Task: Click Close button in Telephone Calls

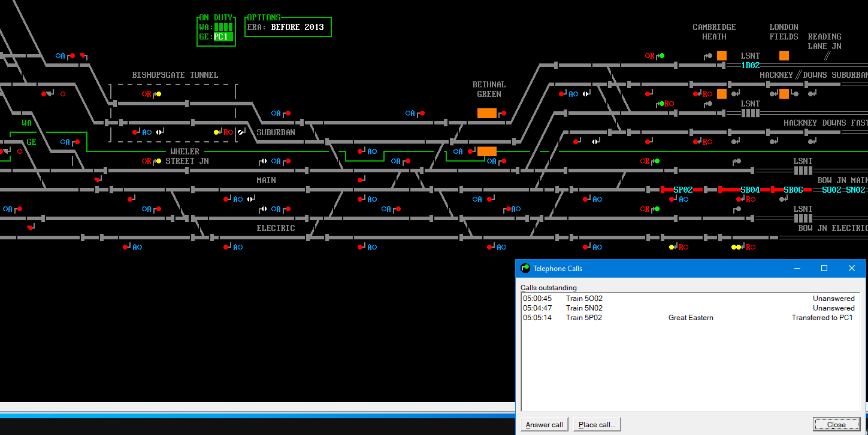Action: coord(836,425)
